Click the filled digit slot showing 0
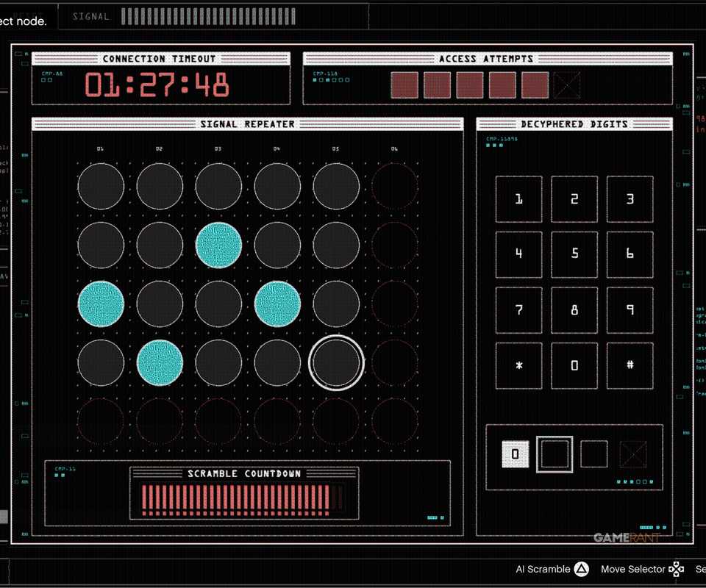This screenshot has height=588, width=706. [x=515, y=454]
